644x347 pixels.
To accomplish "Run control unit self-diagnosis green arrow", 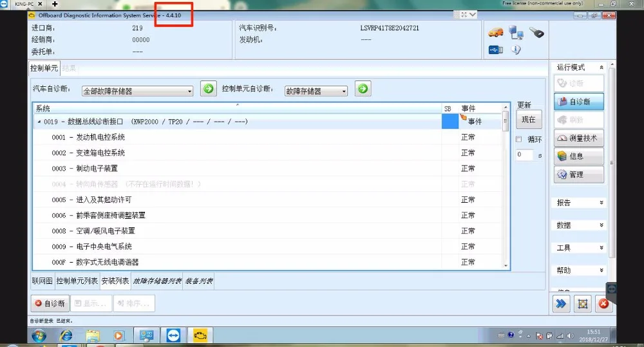I will click(363, 89).
